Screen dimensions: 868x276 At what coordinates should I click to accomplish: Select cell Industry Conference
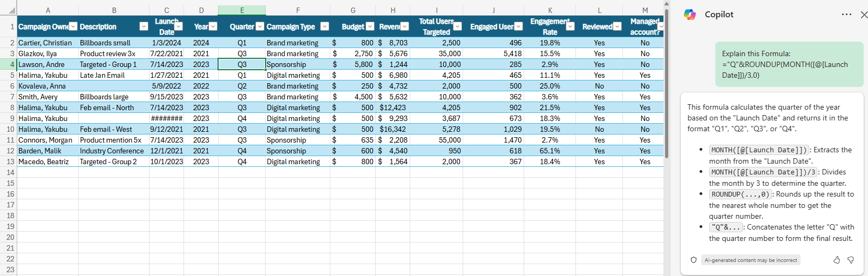tap(114, 151)
